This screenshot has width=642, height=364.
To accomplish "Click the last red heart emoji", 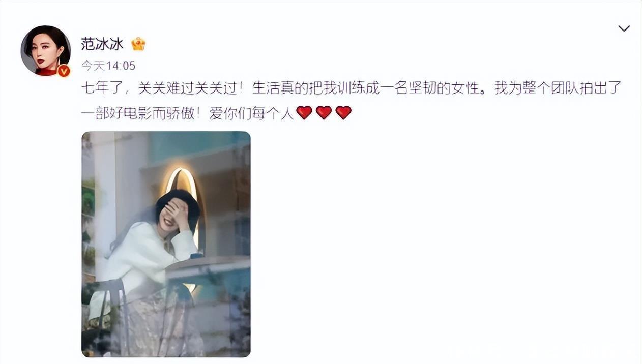I will [343, 112].
